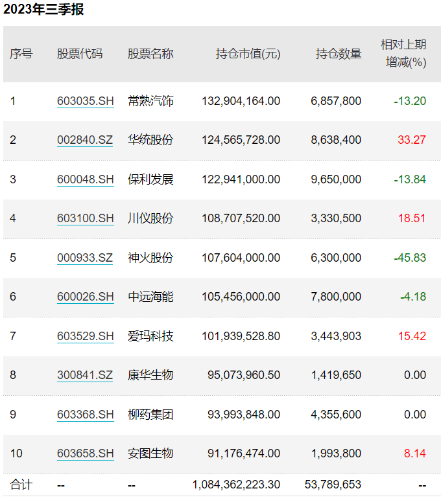Click the 持仓市值(元) column header
Image resolution: width=441 pixels, height=504 pixels.
point(248,54)
